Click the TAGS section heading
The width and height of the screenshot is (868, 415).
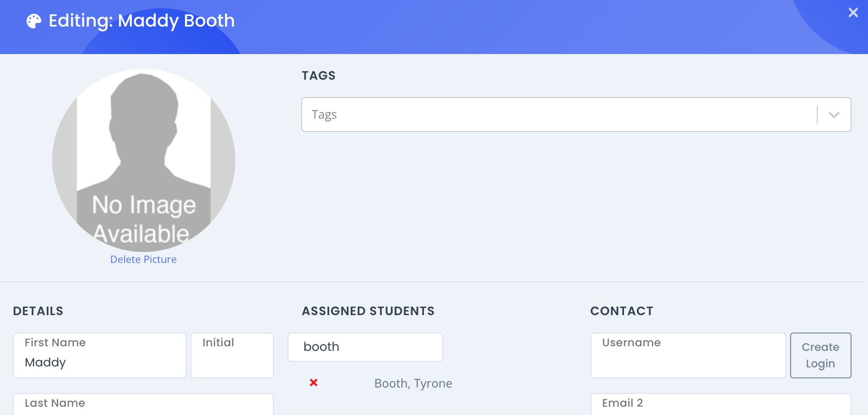319,76
